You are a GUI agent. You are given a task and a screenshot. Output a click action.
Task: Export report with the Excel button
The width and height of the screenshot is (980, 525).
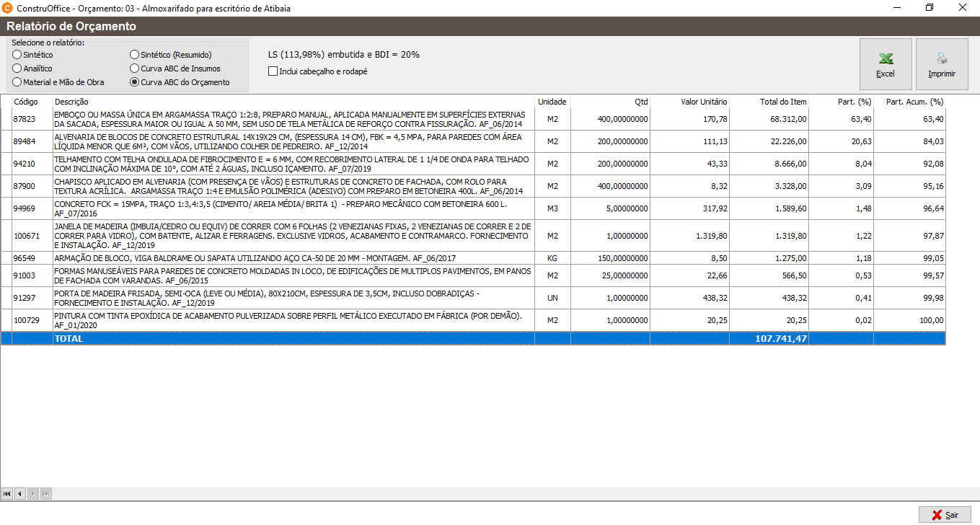[886, 64]
